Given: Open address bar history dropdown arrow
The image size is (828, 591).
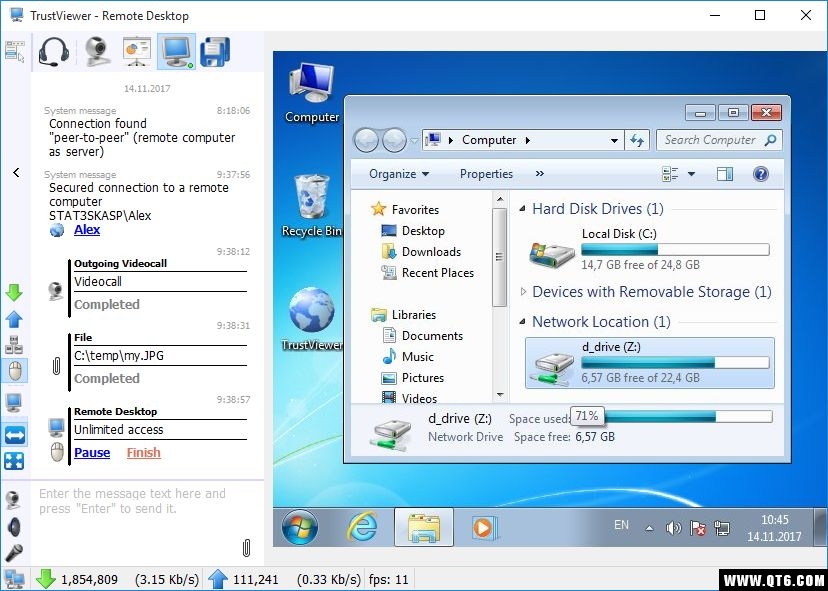Looking at the screenshot, I should [614, 140].
